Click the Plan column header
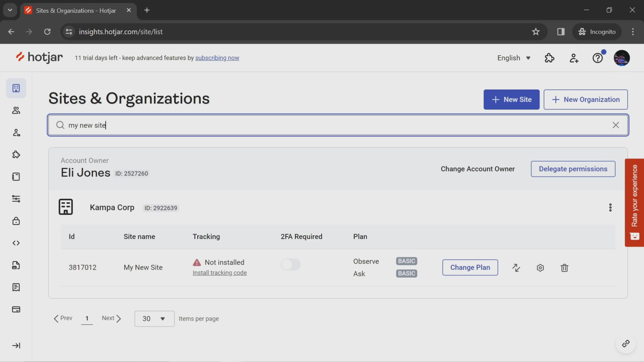644x362 pixels. (360, 237)
